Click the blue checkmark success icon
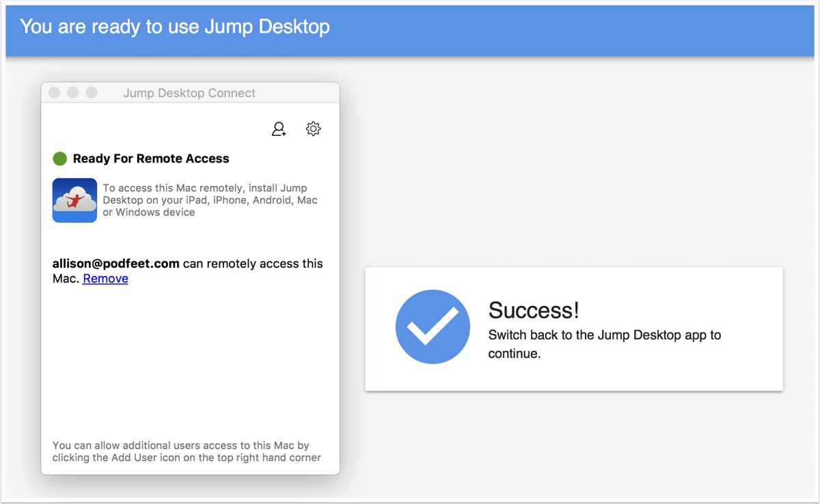Image resolution: width=820 pixels, height=504 pixels. (433, 326)
